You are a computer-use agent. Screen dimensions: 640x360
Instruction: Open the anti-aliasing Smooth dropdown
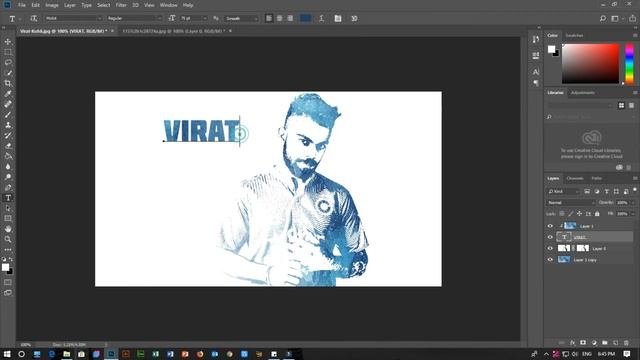242,18
